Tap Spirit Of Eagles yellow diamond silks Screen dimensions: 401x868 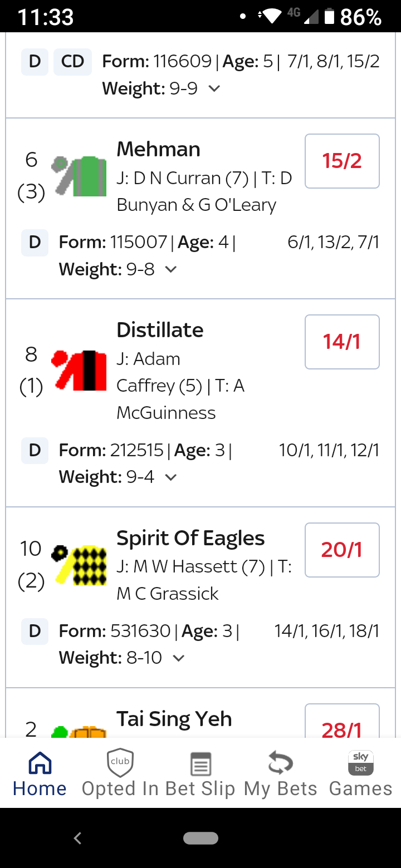coord(79,565)
